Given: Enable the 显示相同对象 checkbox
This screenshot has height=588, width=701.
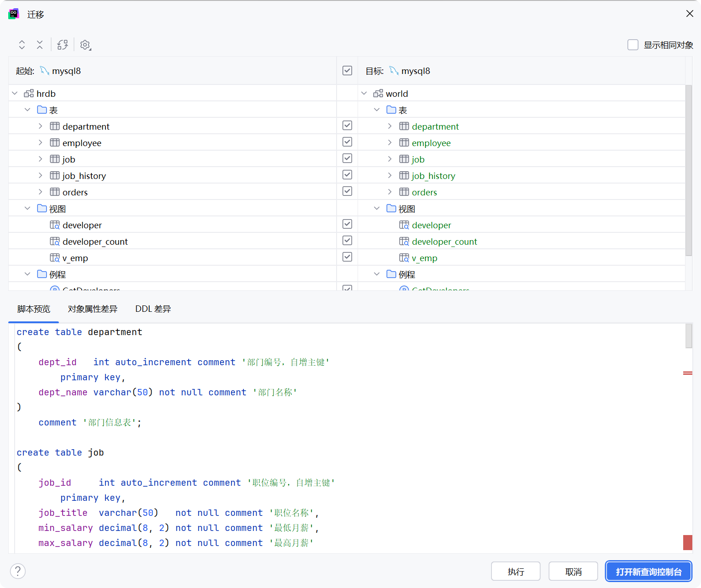Looking at the screenshot, I should pyautogui.click(x=633, y=45).
